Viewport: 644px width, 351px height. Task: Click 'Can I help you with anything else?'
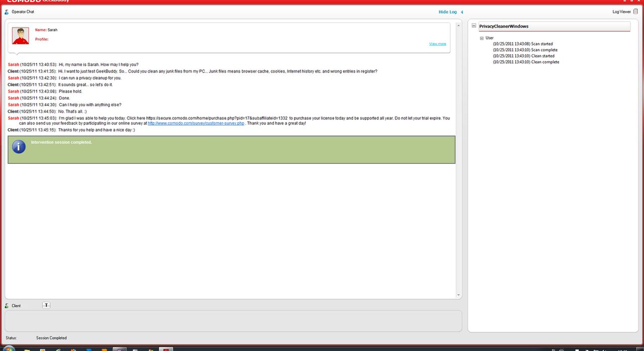click(64, 105)
